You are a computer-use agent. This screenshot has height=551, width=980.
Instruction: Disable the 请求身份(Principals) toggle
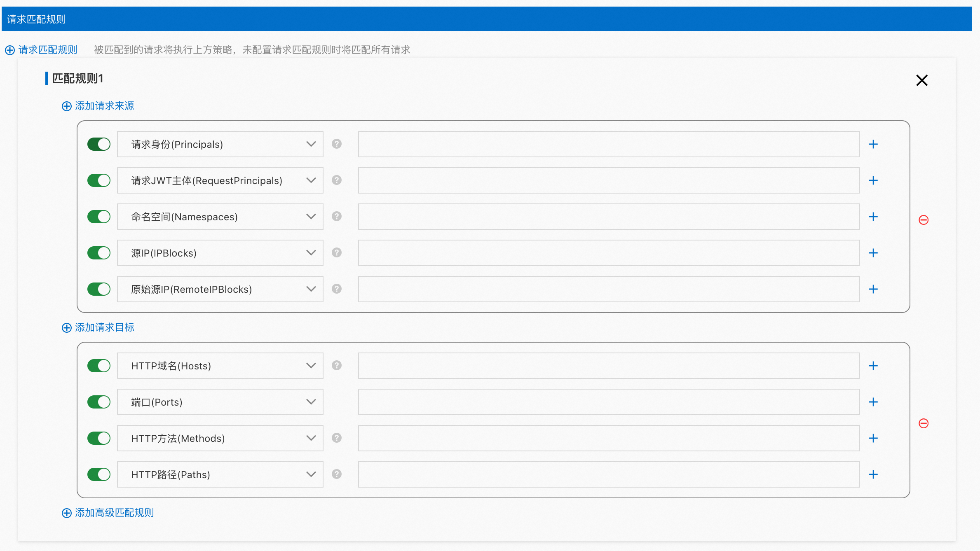[x=99, y=144]
